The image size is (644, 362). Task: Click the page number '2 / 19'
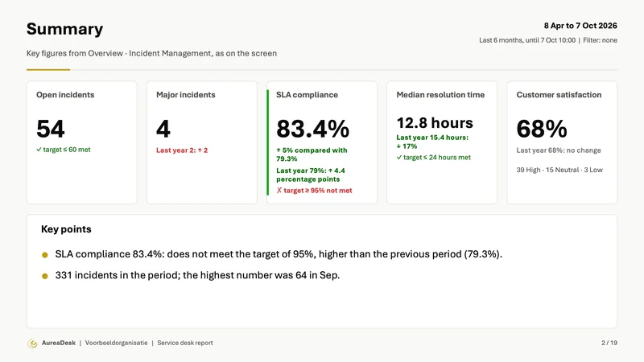click(609, 343)
